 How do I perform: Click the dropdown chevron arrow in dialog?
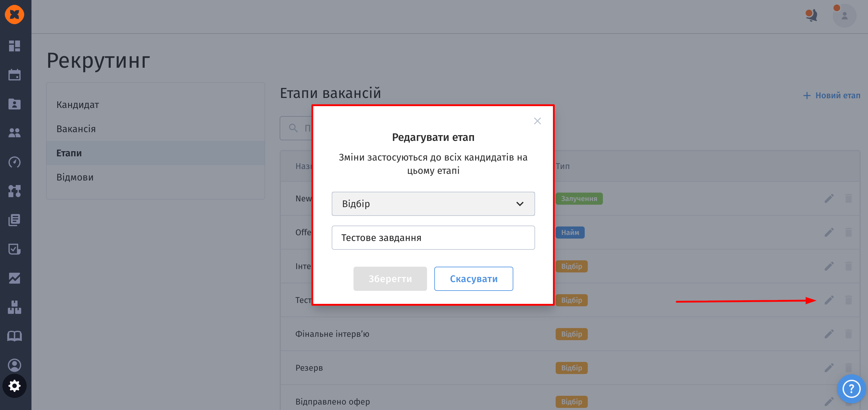click(x=520, y=204)
